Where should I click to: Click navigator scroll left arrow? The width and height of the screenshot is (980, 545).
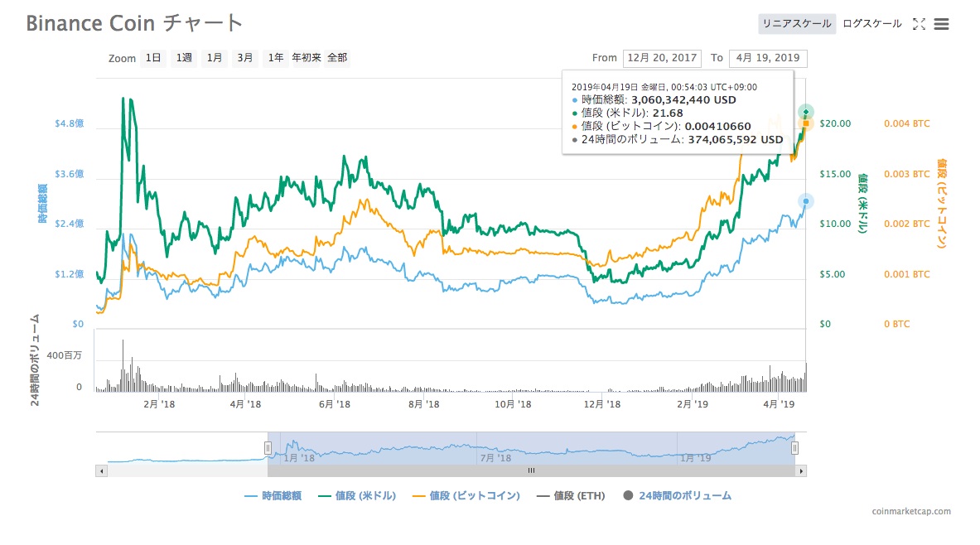coord(101,470)
